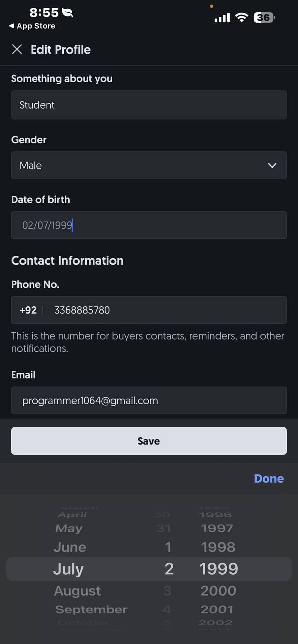Select day 1 in the day wheel
Screen dimensions: 298x644
click(x=168, y=547)
